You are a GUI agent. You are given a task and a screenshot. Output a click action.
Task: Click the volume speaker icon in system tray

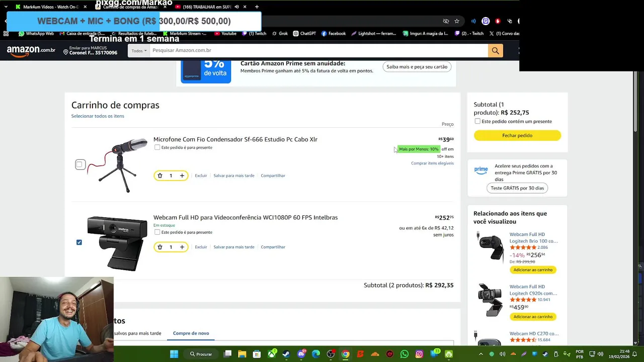[600, 354]
